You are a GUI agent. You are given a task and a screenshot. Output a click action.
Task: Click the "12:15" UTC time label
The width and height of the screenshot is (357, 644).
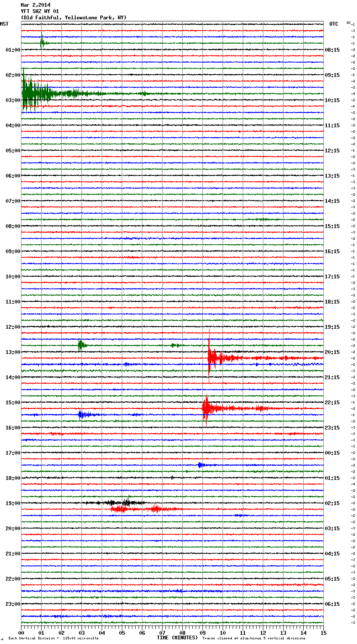[332, 151]
